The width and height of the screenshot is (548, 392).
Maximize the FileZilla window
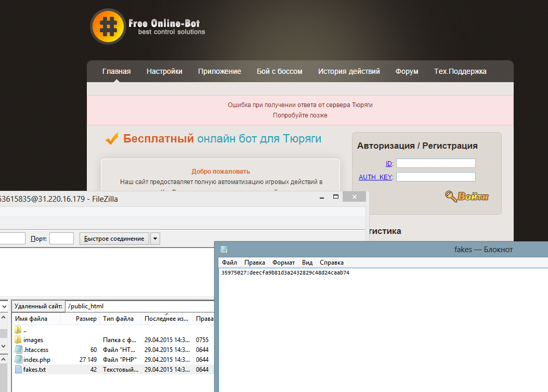click(336, 197)
